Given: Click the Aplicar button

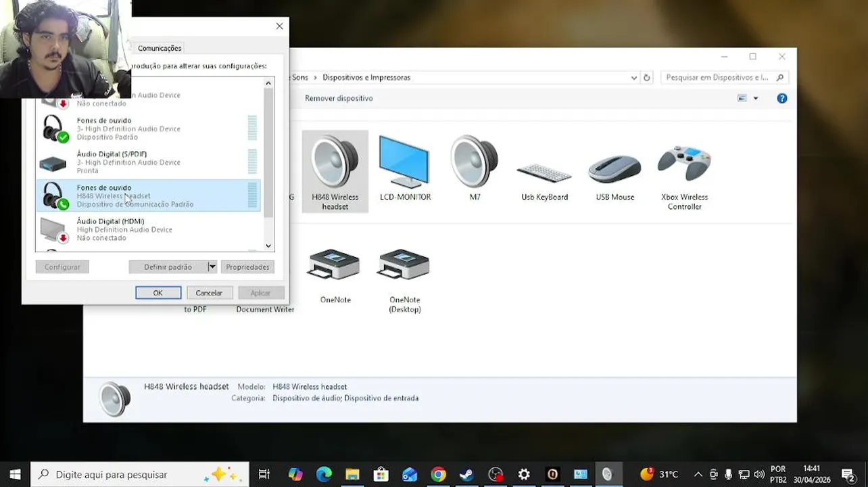Looking at the screenshot, I should click(260, 293).
